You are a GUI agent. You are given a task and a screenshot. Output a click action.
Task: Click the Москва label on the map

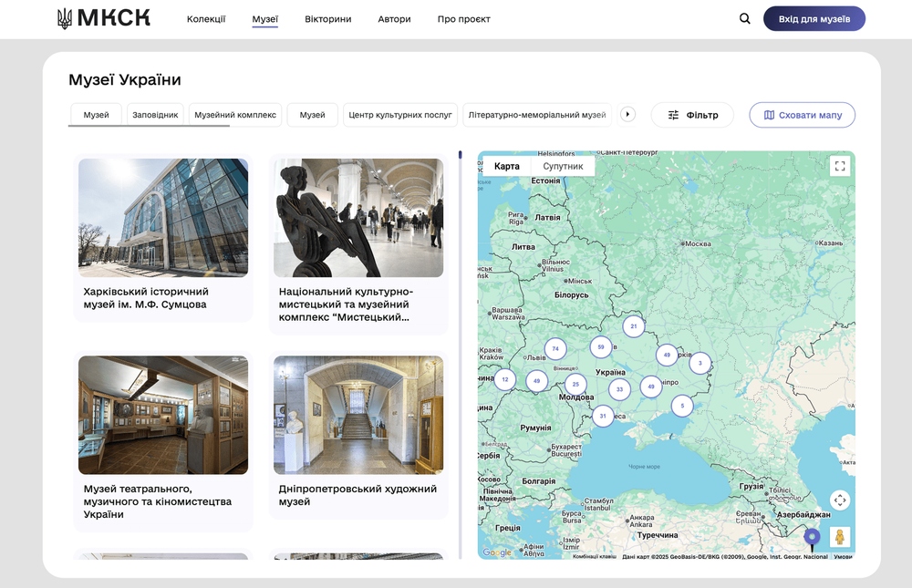pyautogui.click(x=698, y=243)
